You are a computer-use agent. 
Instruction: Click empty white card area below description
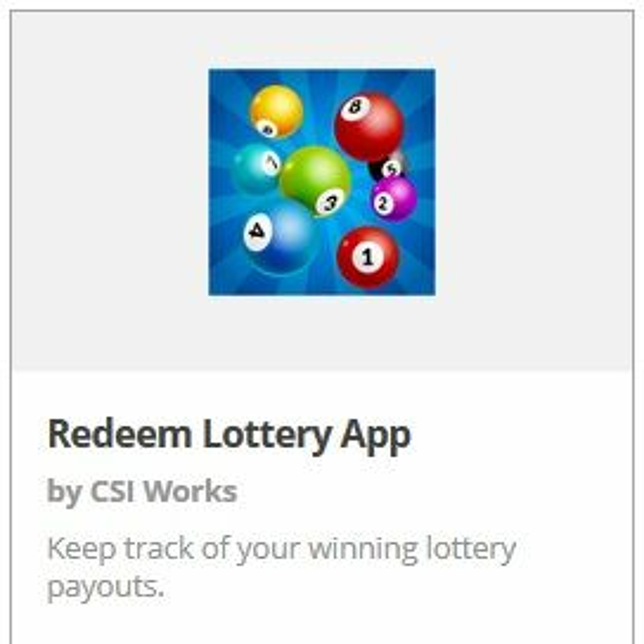click(x=322, y=623)
